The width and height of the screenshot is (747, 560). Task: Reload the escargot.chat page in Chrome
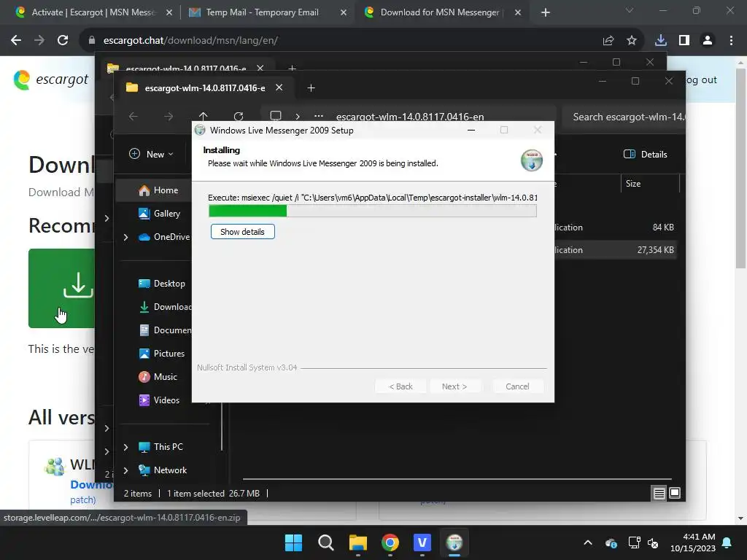[63, 41]
